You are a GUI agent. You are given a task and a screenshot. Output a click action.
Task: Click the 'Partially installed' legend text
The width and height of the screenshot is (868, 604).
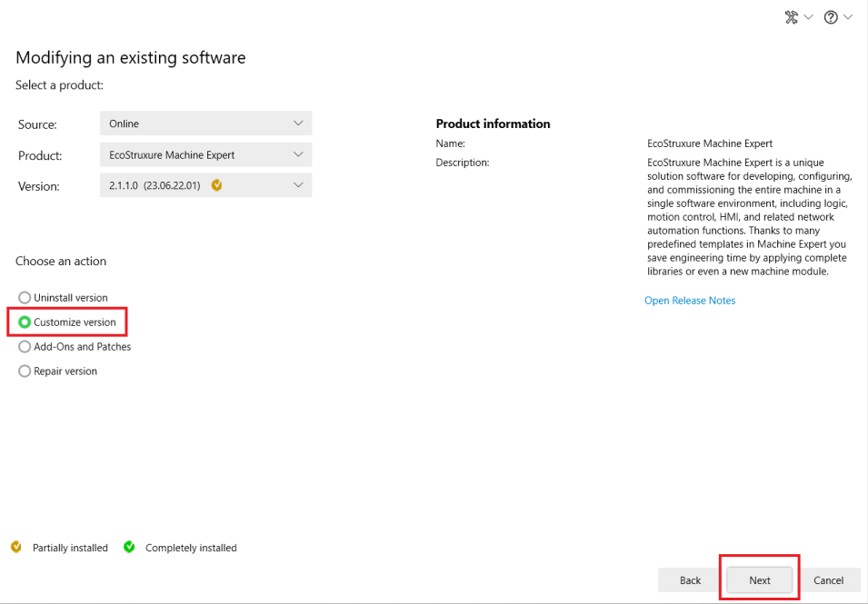point(70,548)
